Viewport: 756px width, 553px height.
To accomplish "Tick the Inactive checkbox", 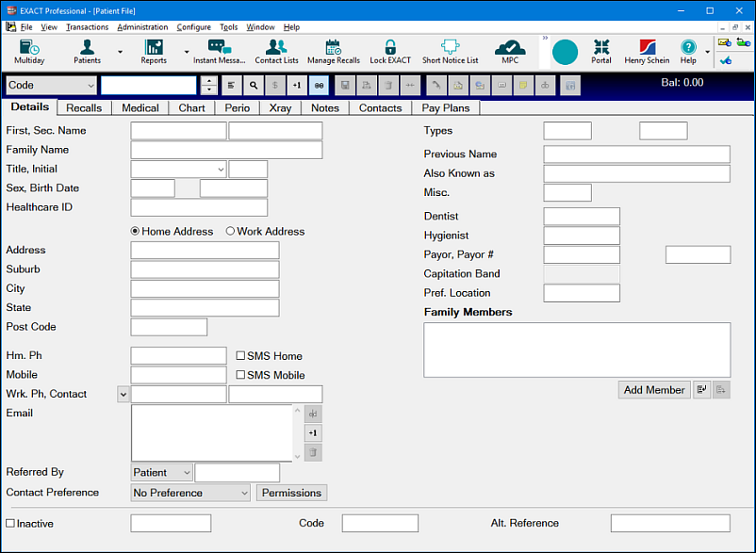I will 10,523.
